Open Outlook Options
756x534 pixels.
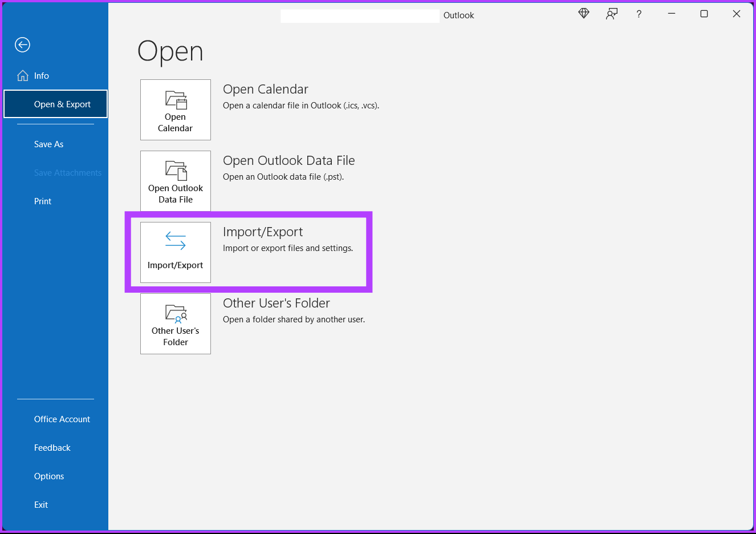coord(49,476)
